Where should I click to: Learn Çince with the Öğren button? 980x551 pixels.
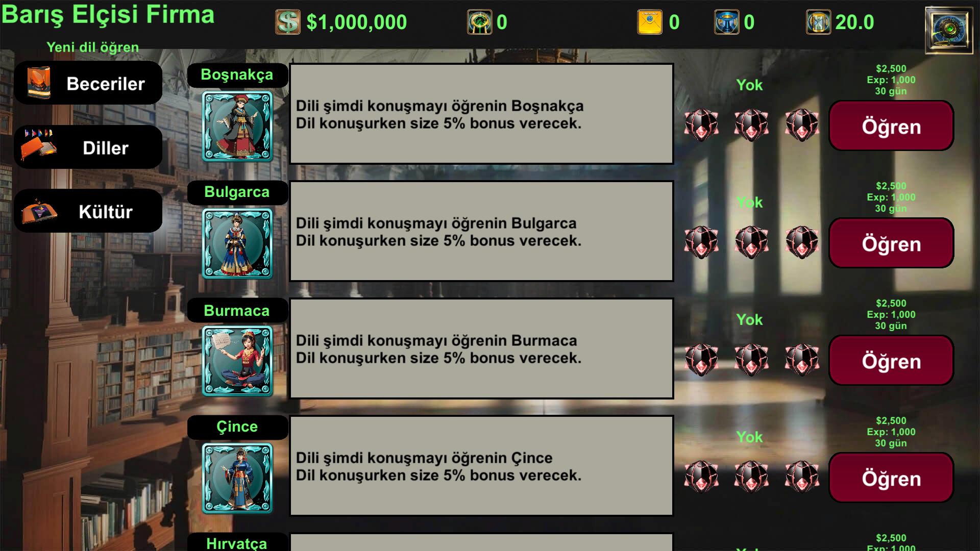click(891, 478)
